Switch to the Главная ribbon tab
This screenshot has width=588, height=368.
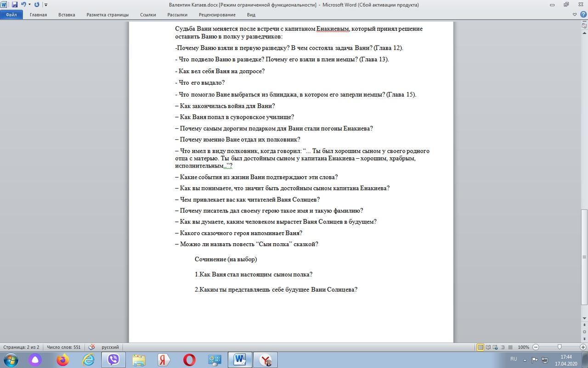(38, 15)
